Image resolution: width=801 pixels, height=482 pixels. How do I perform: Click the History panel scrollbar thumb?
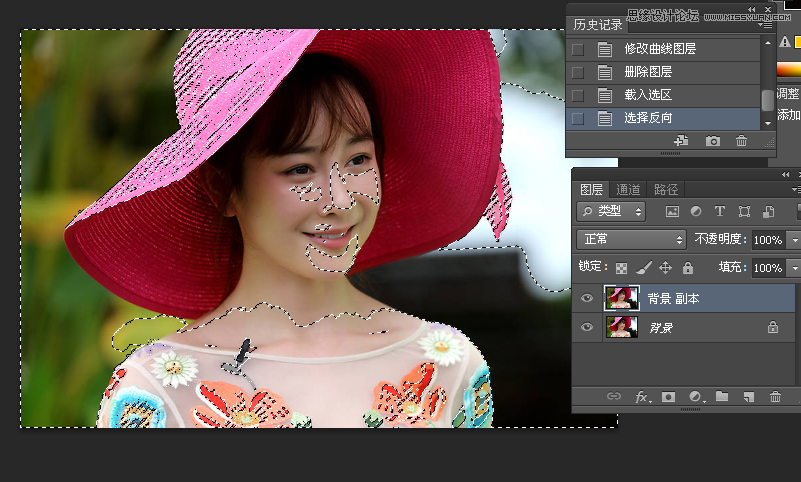[x=767, y=100]
